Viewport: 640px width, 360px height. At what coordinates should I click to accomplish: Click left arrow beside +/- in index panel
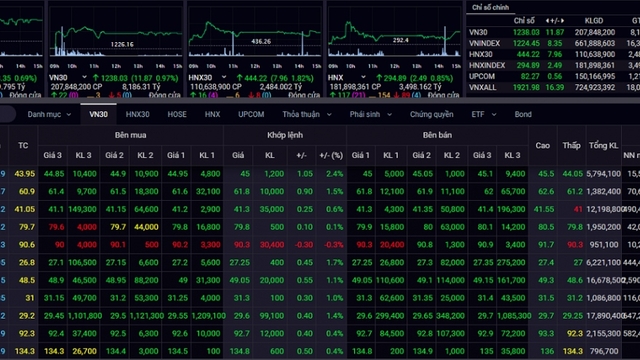coord(548,20)
